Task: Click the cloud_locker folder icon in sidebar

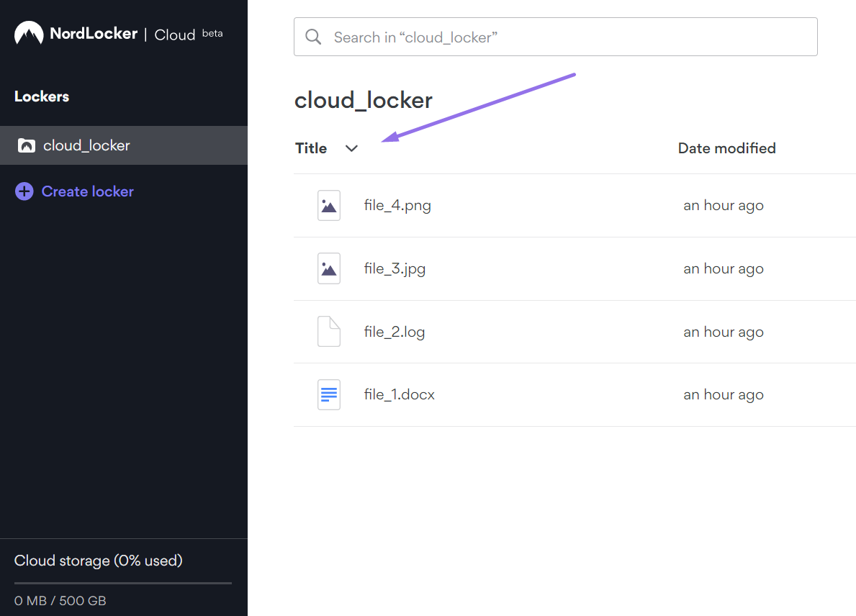Action: coord(27,145)
